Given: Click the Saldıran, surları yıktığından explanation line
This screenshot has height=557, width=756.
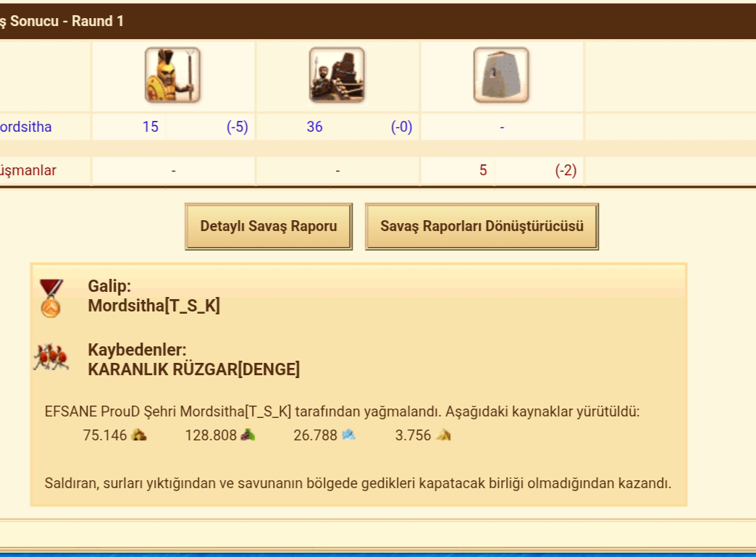Looking at the screenshot, I should [358, 483].
